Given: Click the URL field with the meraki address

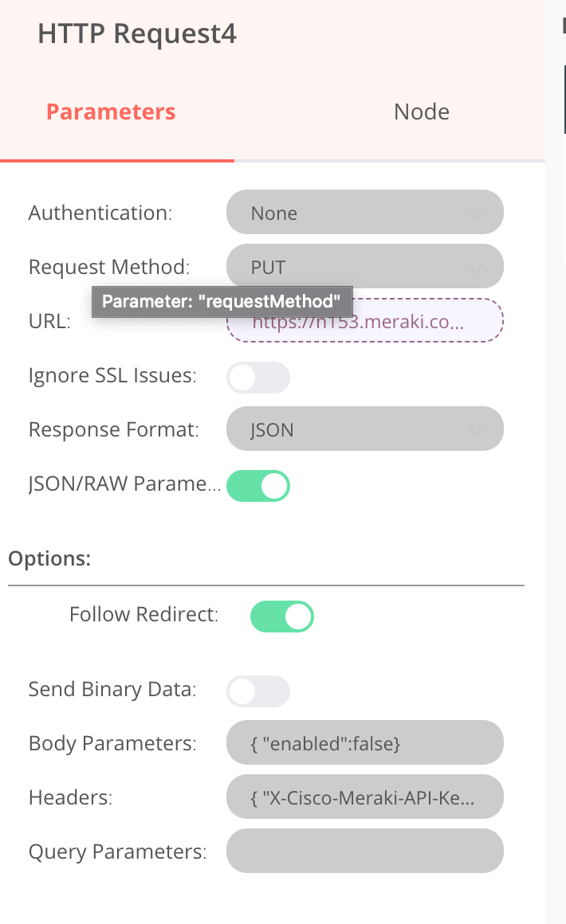Looking at the screenshot, I should (364, 322).
